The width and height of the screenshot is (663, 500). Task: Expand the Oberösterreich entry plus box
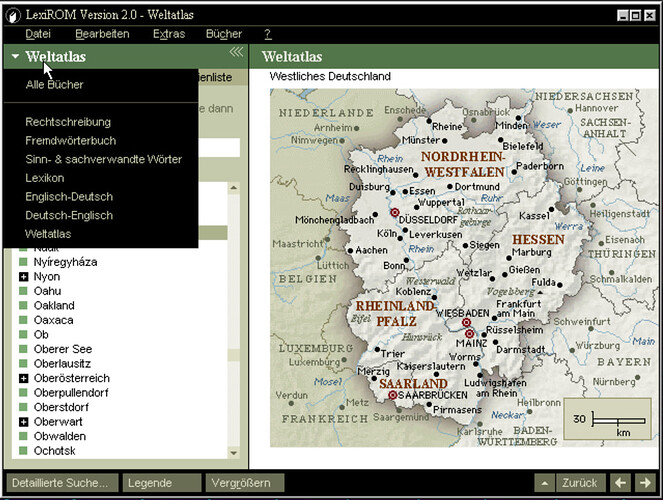point(24,378)
